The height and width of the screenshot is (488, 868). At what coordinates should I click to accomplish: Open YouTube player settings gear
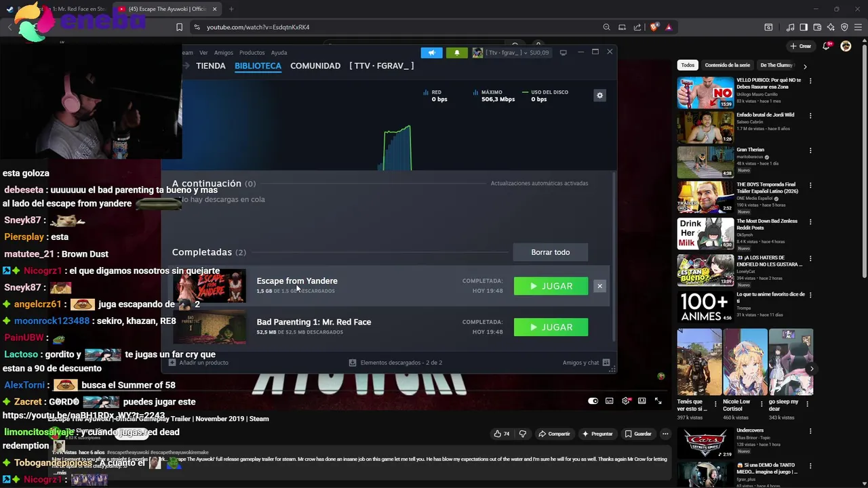coord(626,401)
